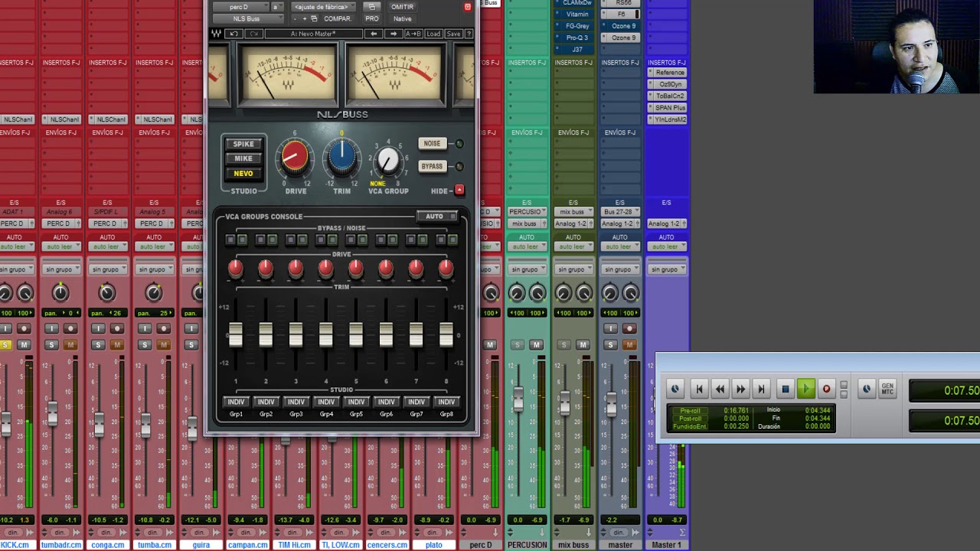
Task: Open NLS Buss insert selector dropdown
Action: point(247,18)
